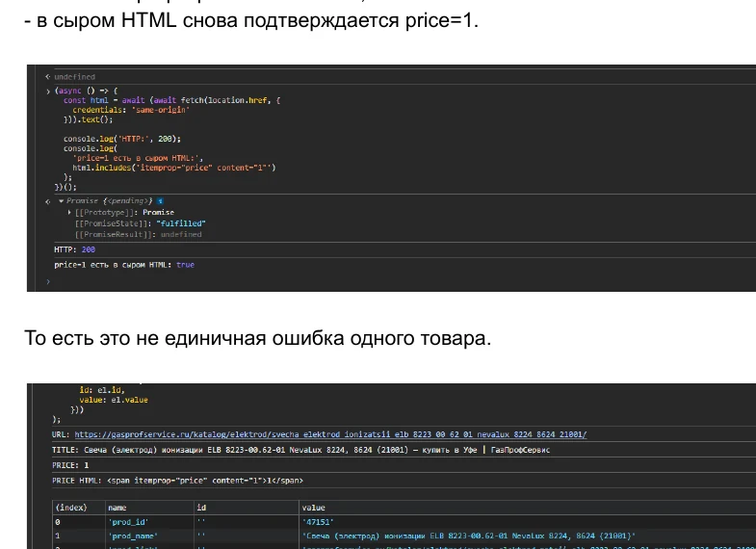Image resolution: width=756 pixels, height=549 pixels.
Task: Select the 'prod_id' name cell
Action: pos(149,522)
